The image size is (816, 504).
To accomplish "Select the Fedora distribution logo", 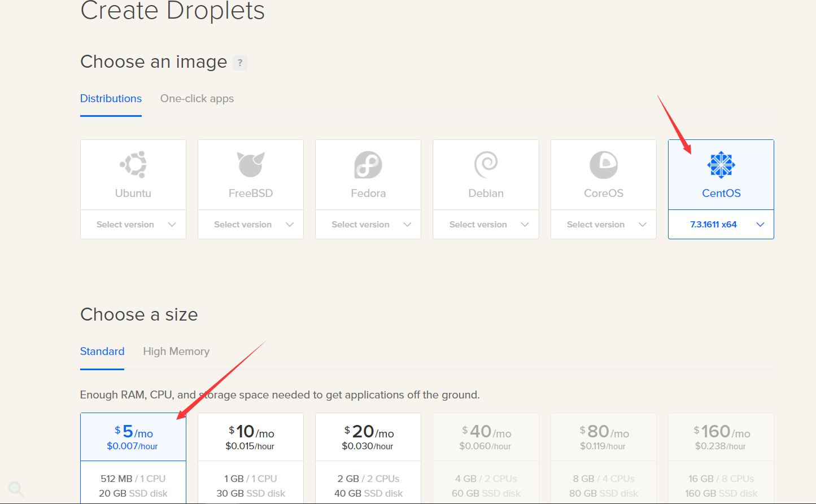I will 368,165.
